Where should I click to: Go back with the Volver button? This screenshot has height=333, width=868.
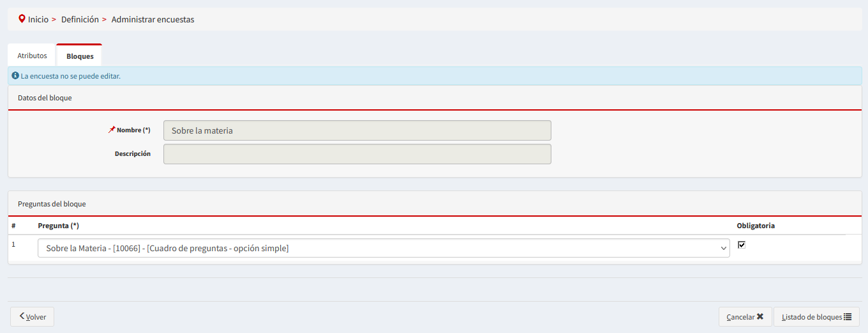pyautogui.click(x=33, y=317)
